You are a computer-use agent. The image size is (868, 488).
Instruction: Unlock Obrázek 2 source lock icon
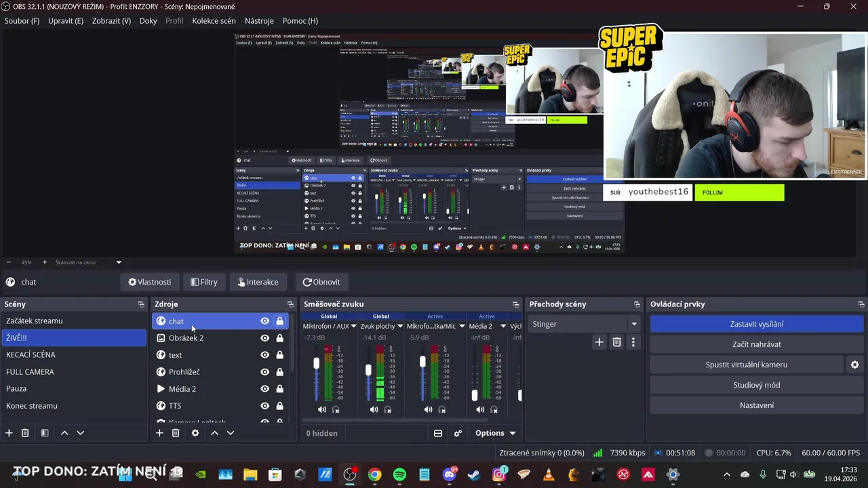(279, 338)
